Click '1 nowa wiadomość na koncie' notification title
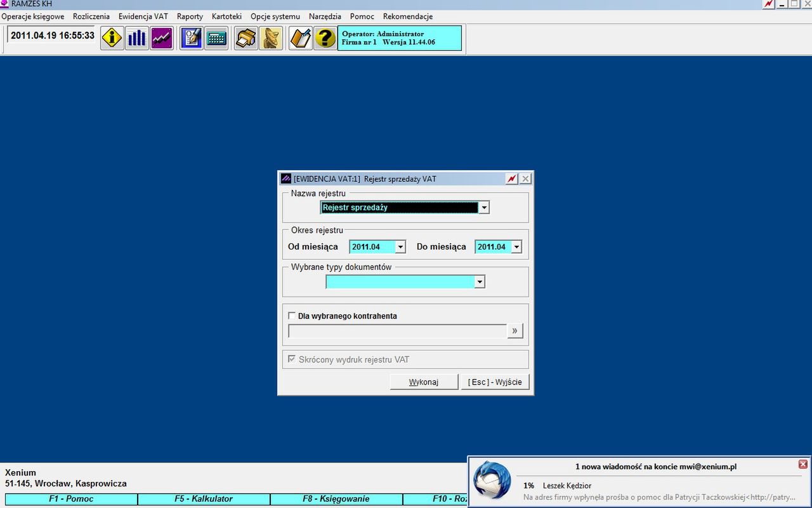The height and width of the screenshot is (508, 812). (656, 467)
